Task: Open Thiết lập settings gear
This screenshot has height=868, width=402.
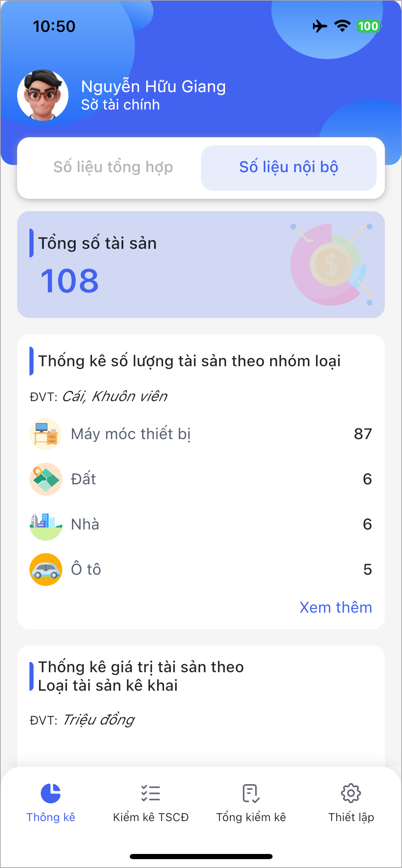Action: [351, 793]
